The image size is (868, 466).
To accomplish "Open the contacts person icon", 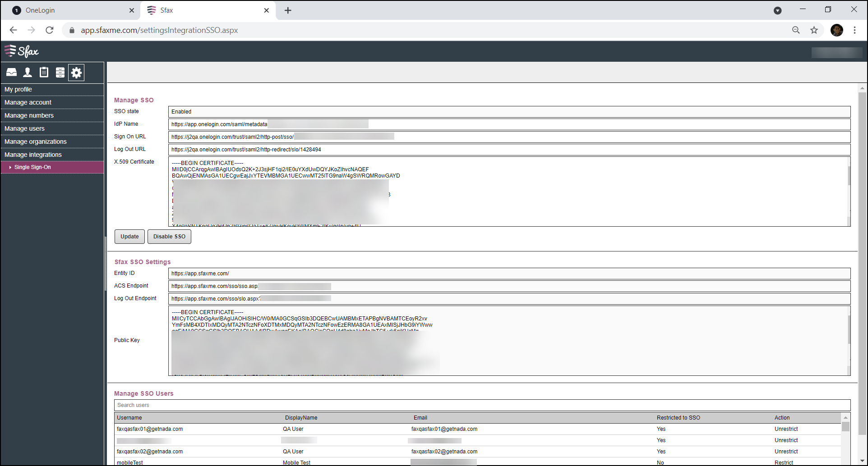I will [x=28, y=73].
